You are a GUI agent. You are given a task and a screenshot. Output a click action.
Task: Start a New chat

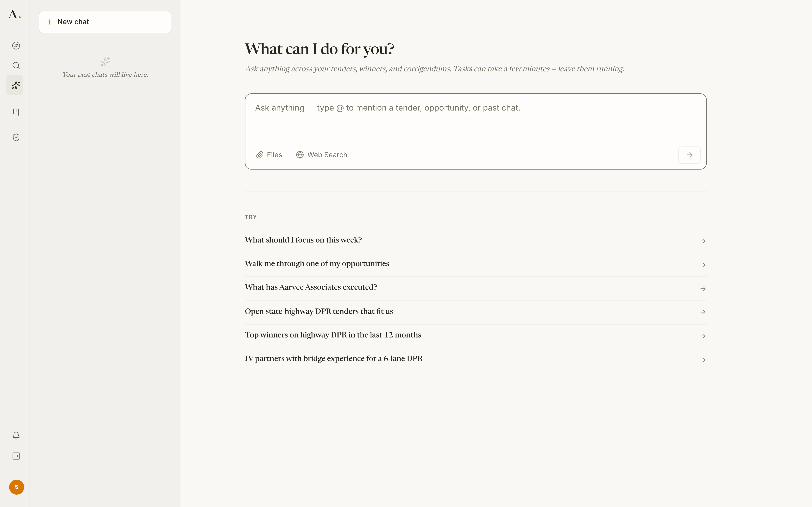[105, 22]
